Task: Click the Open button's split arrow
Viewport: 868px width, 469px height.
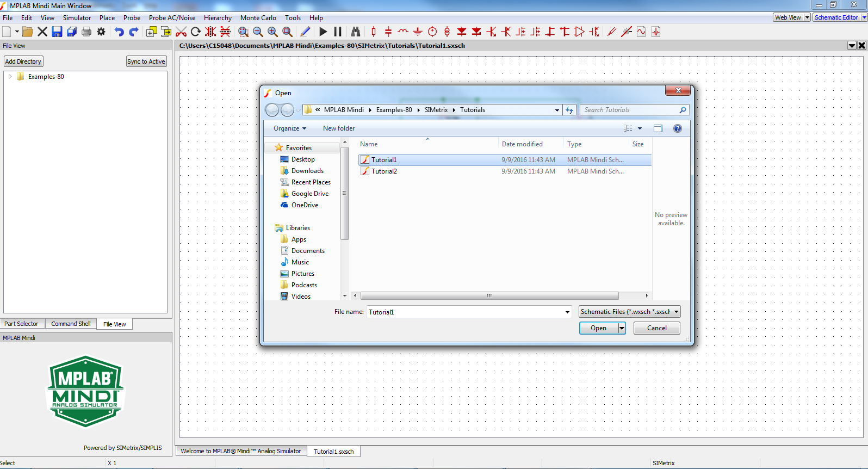Action: [622, 328]
